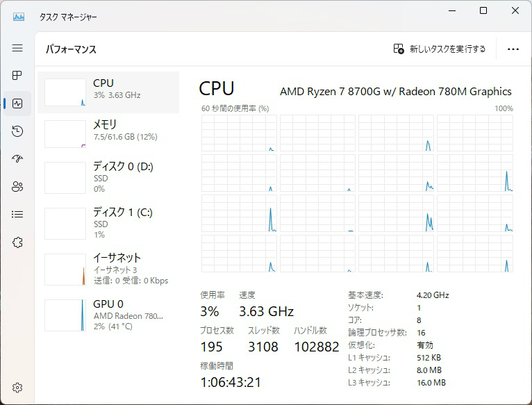
Task: View GPU 0 Radeon performance
Action: (108, 314)
